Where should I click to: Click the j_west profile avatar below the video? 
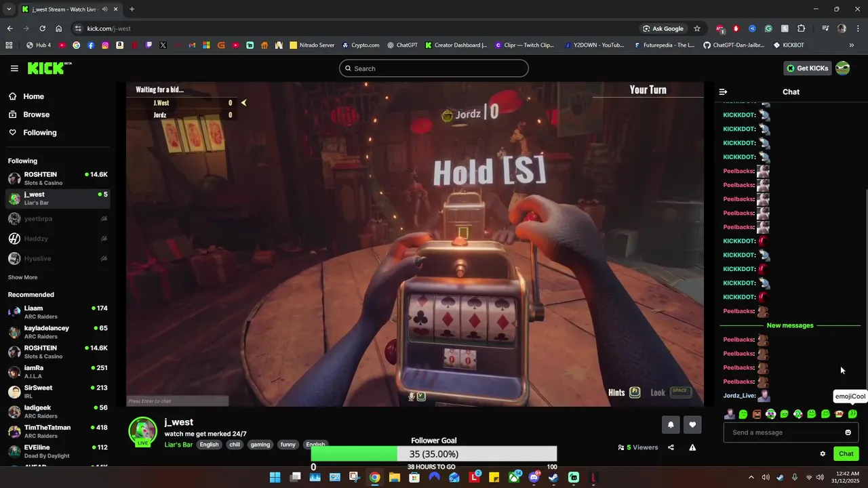pos(143,431)
